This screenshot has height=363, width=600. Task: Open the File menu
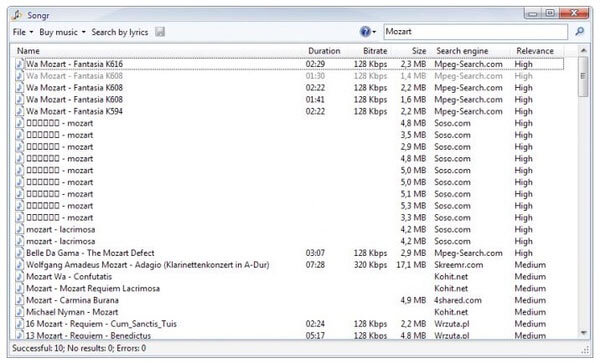click(x=23, y=32)
